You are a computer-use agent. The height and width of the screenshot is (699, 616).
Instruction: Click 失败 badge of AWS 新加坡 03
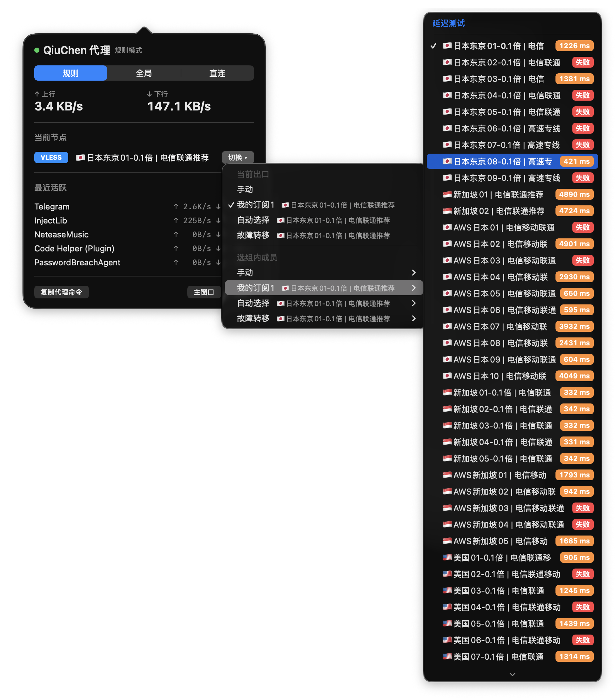pos(582,508)
